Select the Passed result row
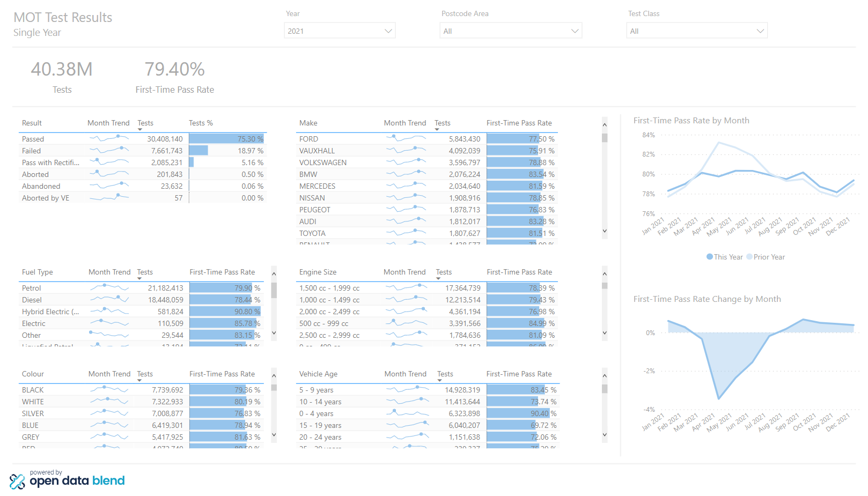The height and width of the screenshot is (496, 868). click(x=143, y=139)
